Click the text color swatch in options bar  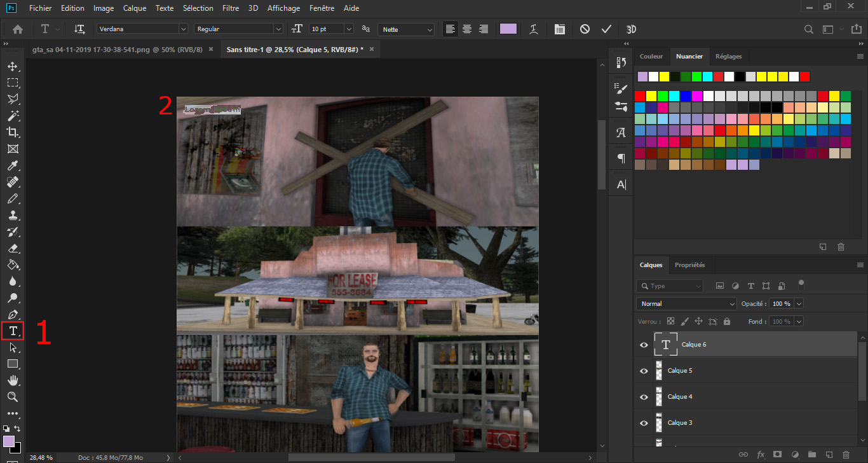[508, 29]
